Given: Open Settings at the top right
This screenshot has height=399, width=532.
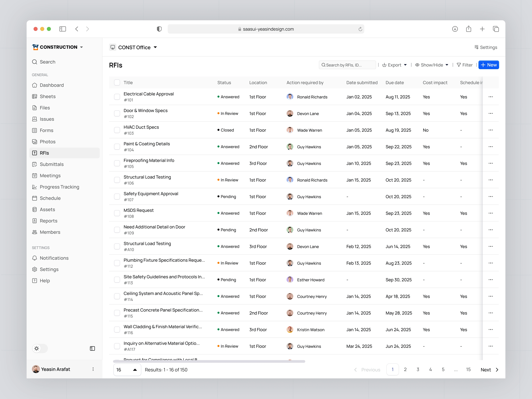Looking at the screenshot, I should pyautogui.click(x=486, y=47).
